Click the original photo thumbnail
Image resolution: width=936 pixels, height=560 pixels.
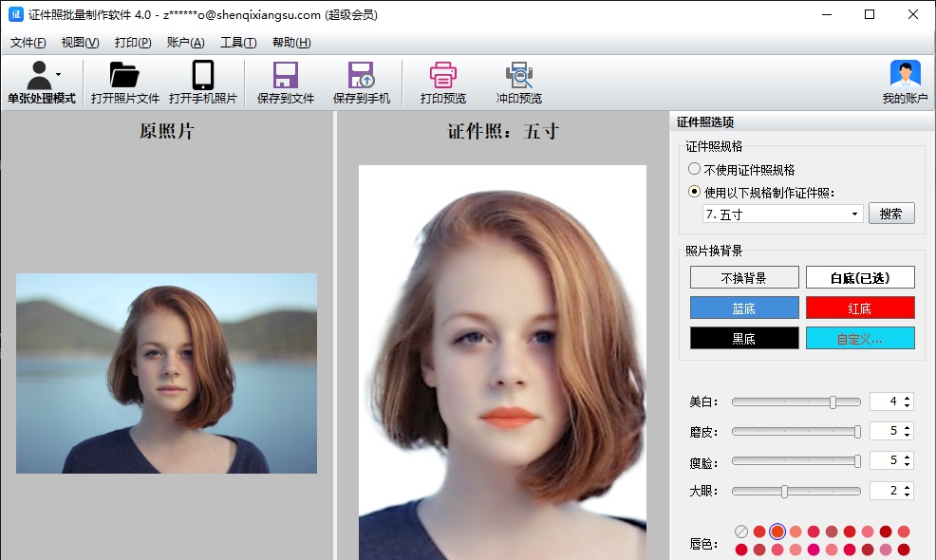[166, 373]
